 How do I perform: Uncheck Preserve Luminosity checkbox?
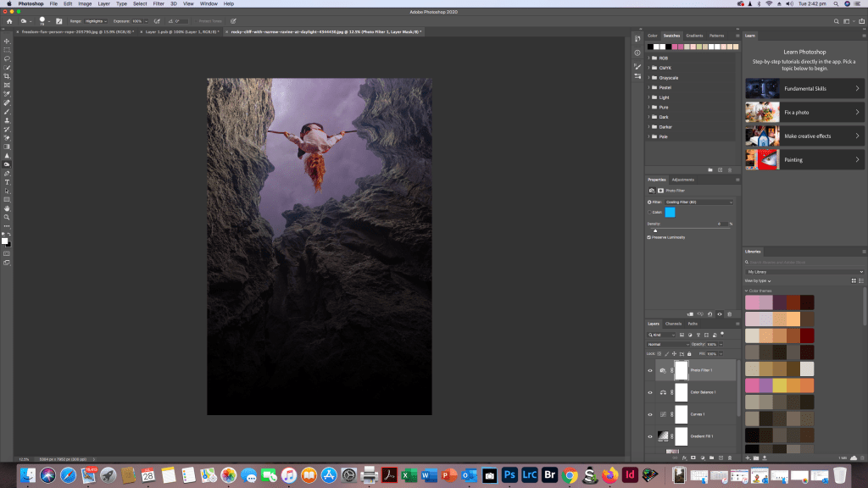coord(649,237)
